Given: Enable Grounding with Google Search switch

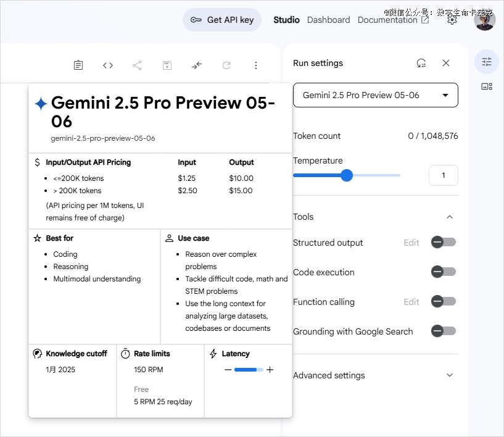Looking at the screenshot, I should 444,331.
